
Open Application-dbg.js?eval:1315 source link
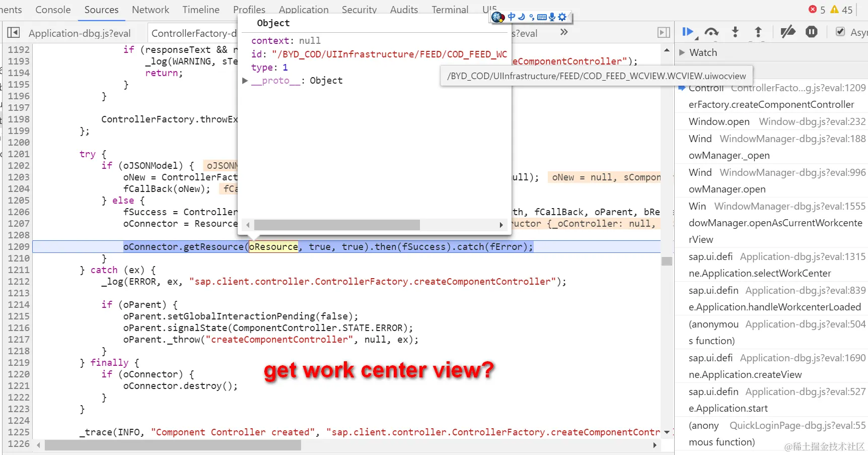point(803,256)
